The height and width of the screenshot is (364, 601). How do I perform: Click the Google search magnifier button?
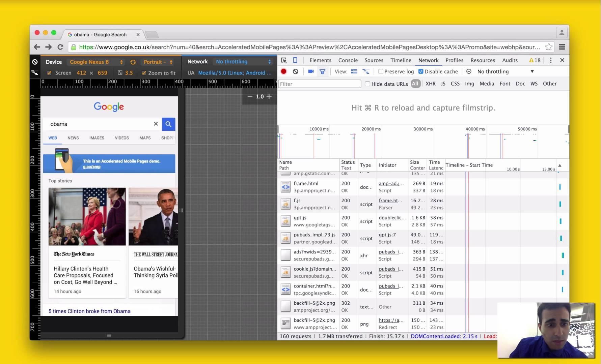coord(168,124)
